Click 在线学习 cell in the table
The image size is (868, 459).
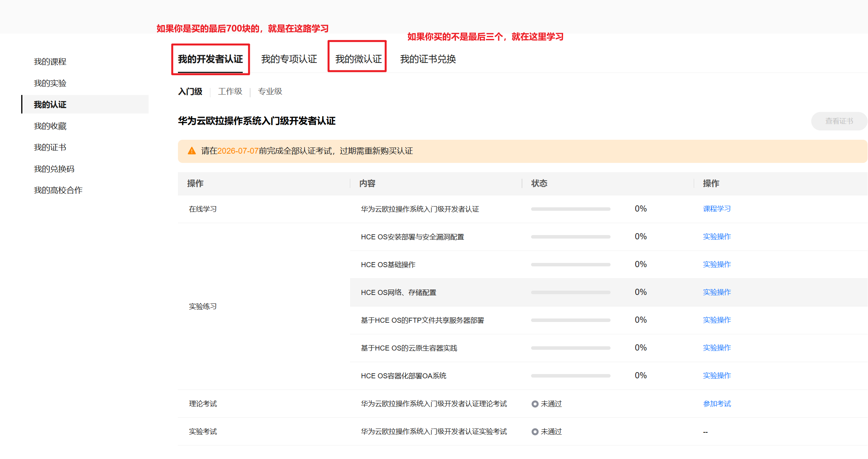203,209
